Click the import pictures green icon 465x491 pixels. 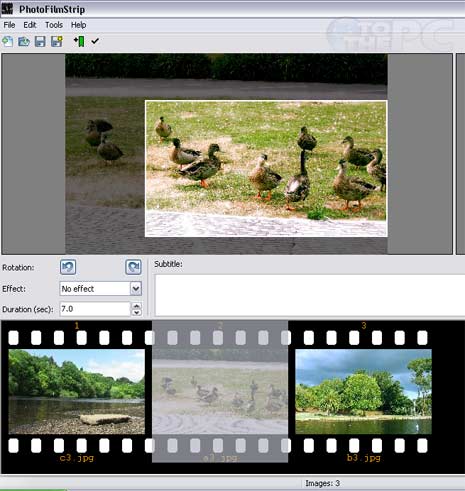[79, 41]
